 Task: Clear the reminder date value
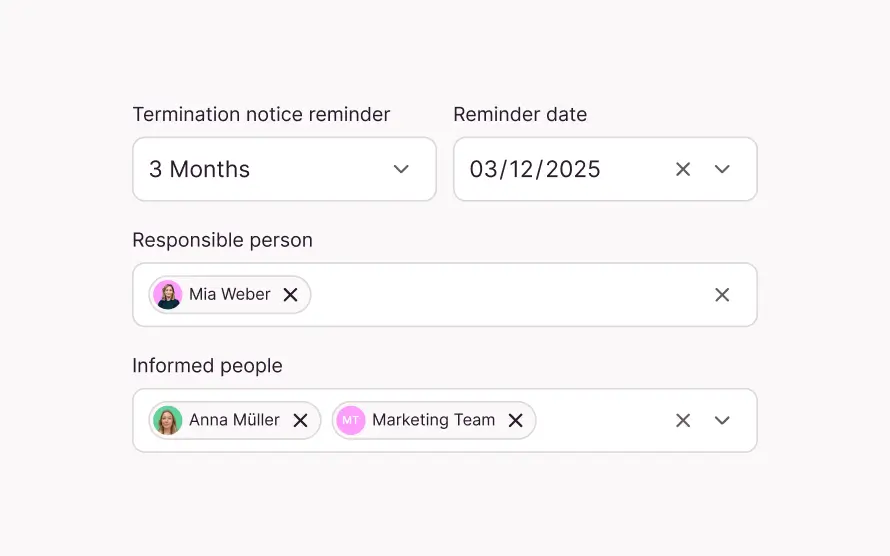[x=683, y=170]
